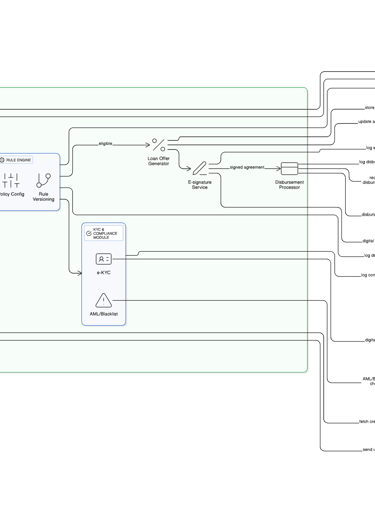Click the 'Policy Config' label
The height and width of the screenshot is (531, 375).
12,194
